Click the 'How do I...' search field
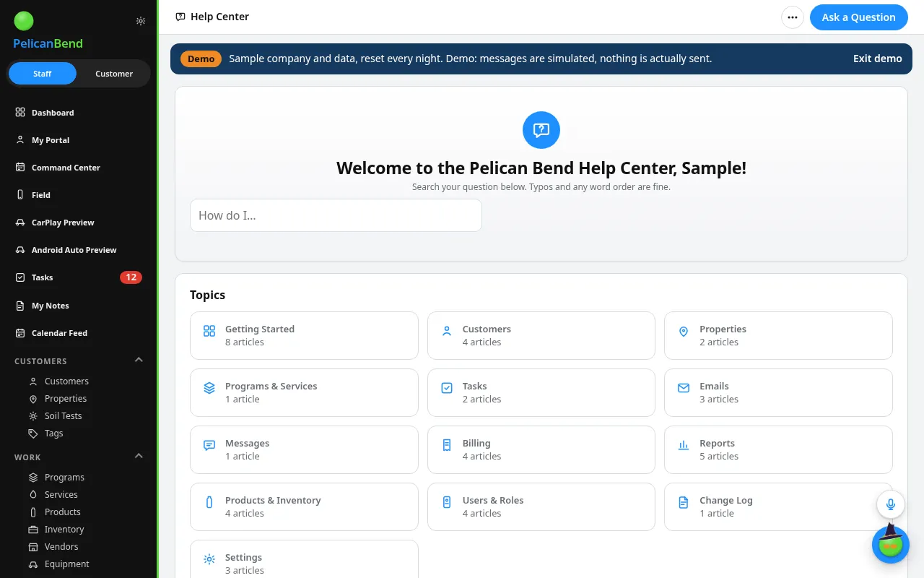This screenshot has height=578, width=924. [x=336, y=215]
